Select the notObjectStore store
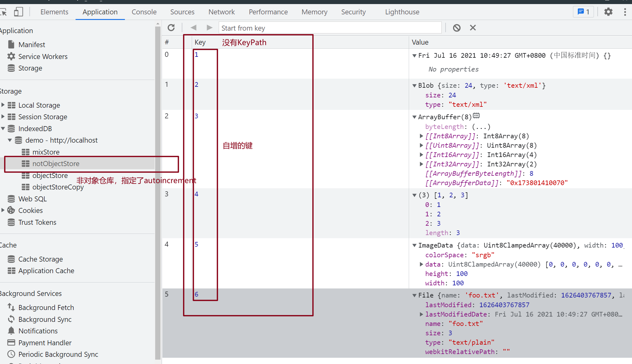Viewport: 632px width, 364px height. click(x=55, y=164)
